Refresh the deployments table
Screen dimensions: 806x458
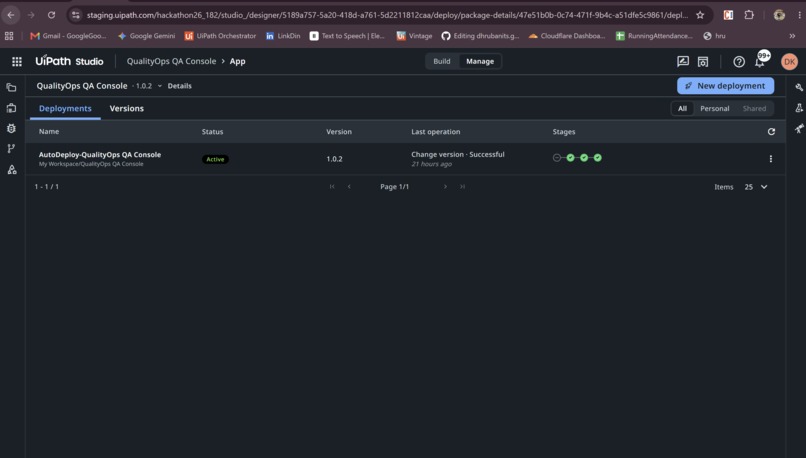[771, 132]
